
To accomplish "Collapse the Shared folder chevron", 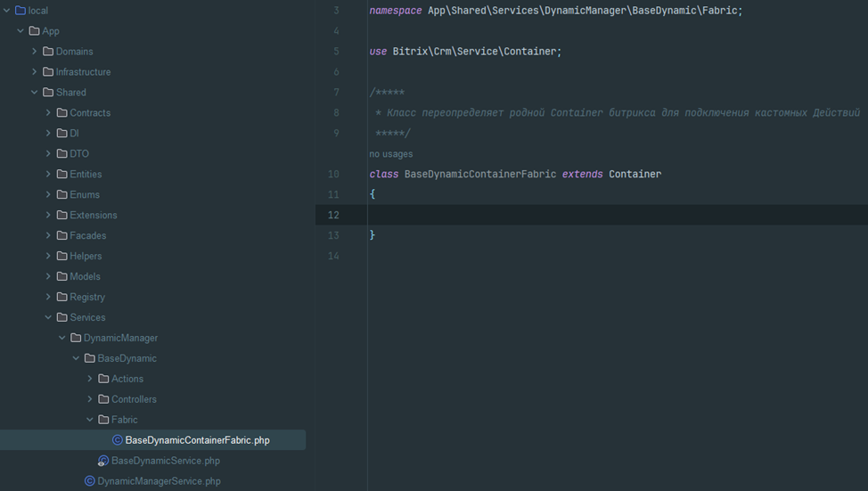I will (x=35, y=93).
